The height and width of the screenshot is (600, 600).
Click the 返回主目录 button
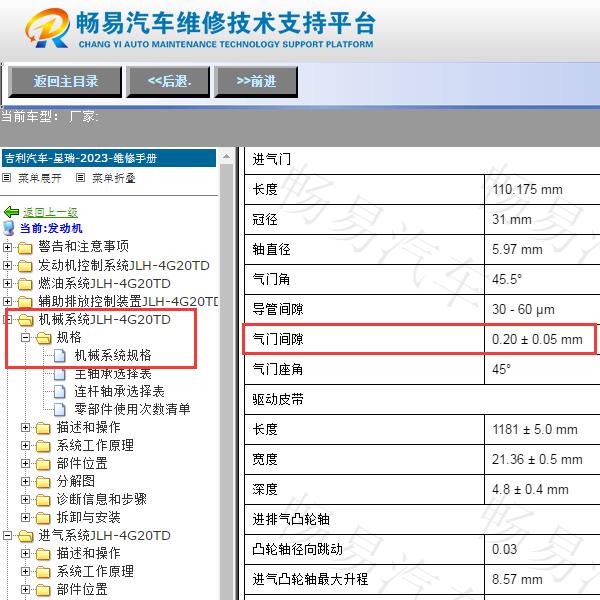click(x=65, y=82)
